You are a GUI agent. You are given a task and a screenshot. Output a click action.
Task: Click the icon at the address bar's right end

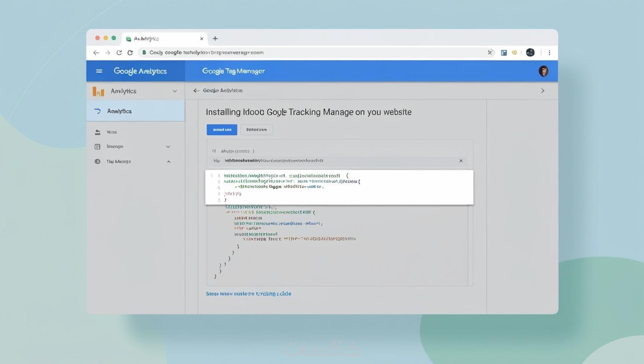[490, 52]
